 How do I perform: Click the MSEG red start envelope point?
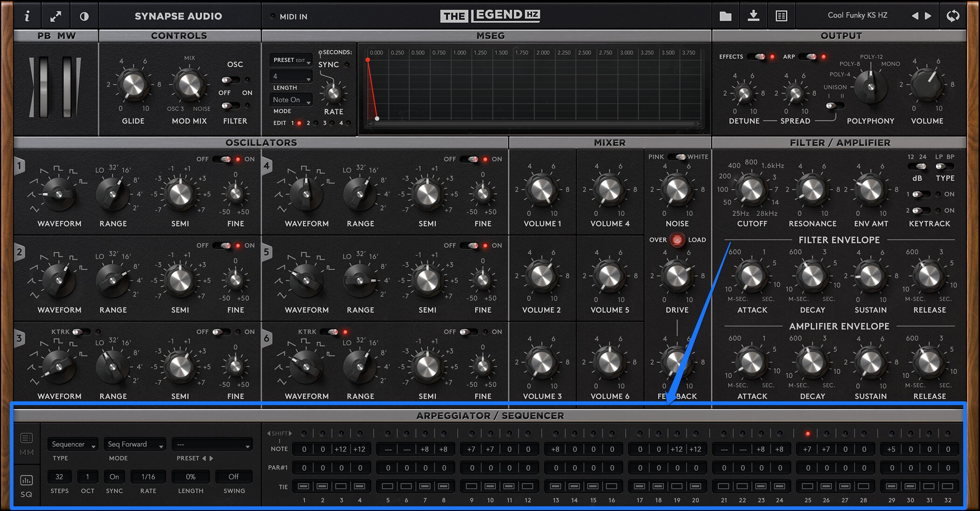click(368, 60)
